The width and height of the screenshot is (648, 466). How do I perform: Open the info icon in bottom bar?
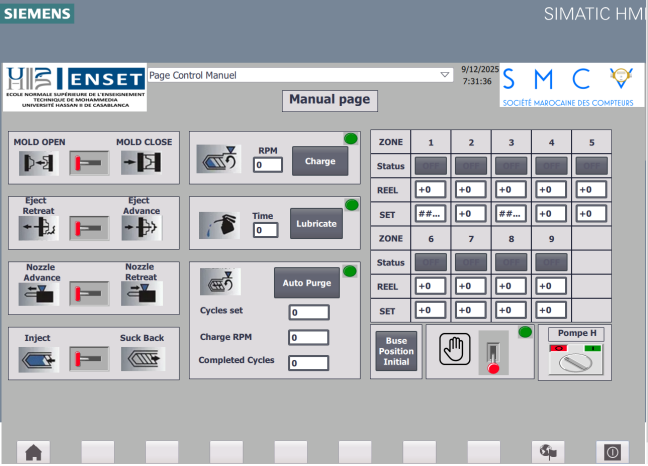click(612, 452)
